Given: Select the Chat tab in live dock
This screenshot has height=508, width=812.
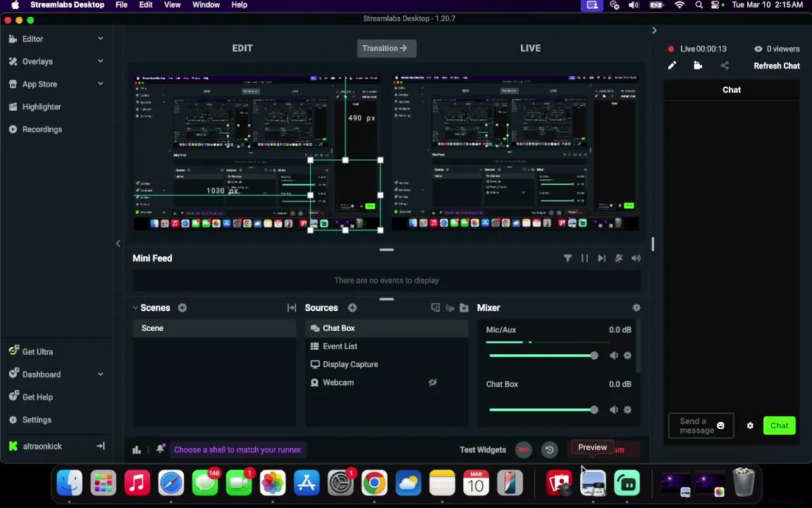Looking at the screenshot, I should (x=731, y=90).
